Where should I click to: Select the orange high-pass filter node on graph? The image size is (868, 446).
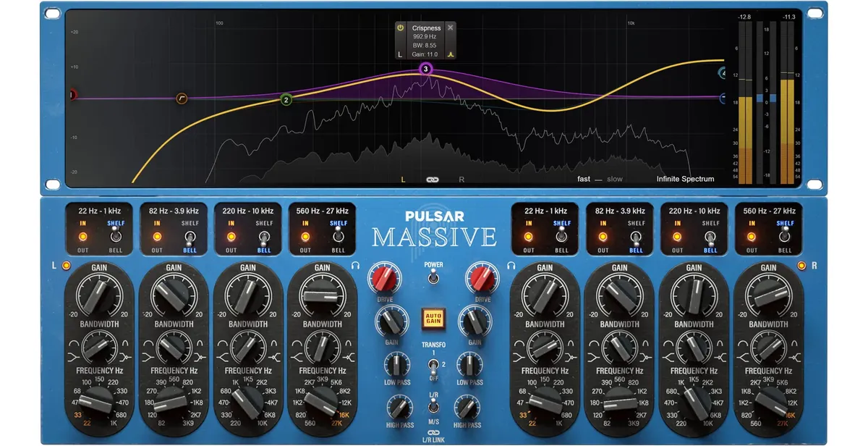click(182, 98)
